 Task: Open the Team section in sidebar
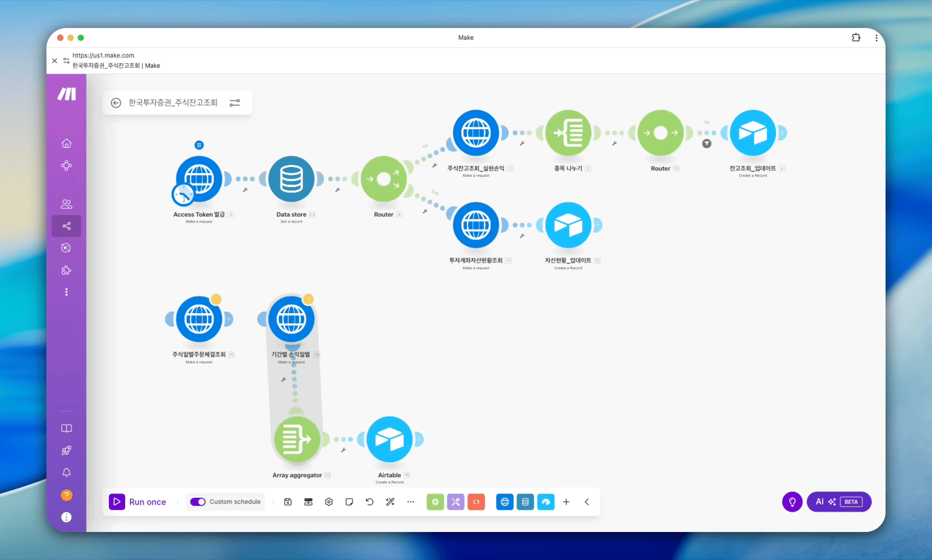pos(66,204)
